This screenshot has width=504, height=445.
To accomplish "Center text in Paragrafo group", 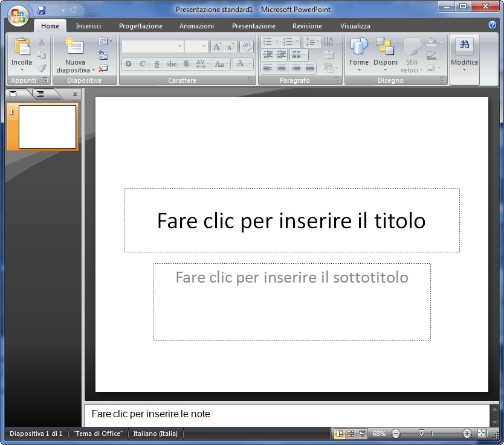I will [282, 68].
